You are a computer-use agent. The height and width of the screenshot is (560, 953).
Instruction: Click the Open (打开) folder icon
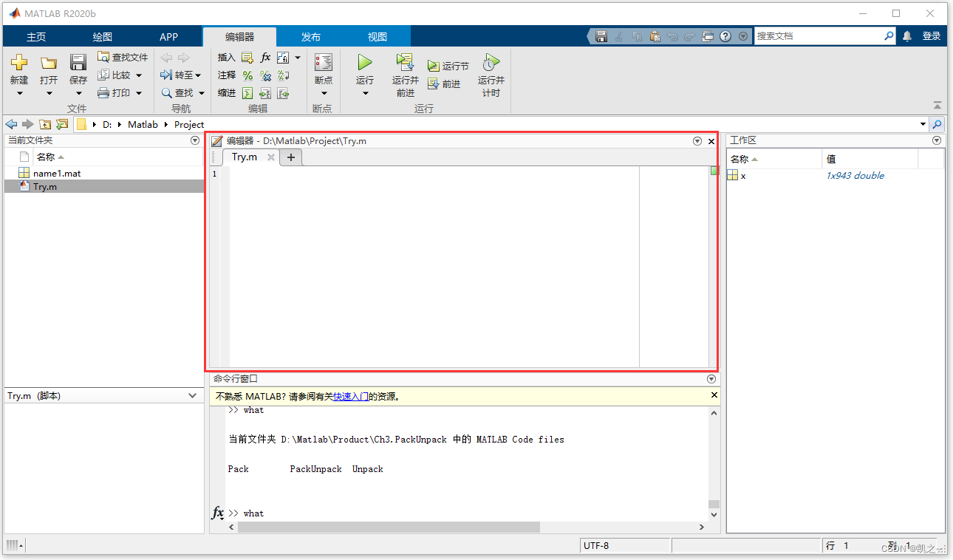[49, 64]
